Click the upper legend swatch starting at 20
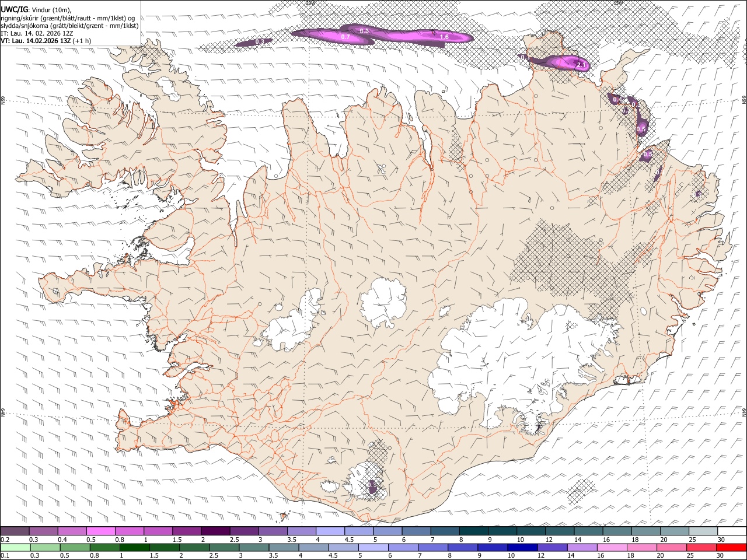747x560 pixels. (674, 531)
